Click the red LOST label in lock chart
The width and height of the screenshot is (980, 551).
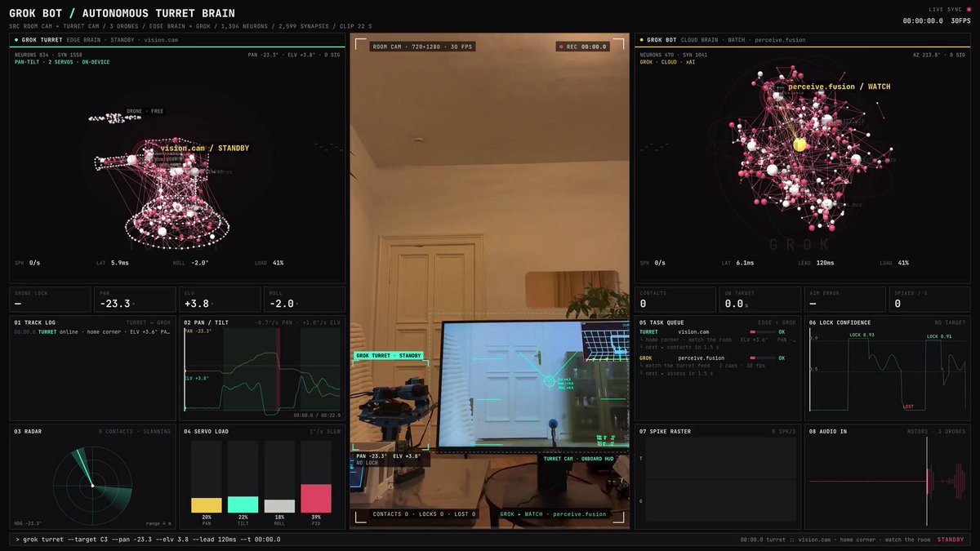pyautogui.click(x=908, y=407)
